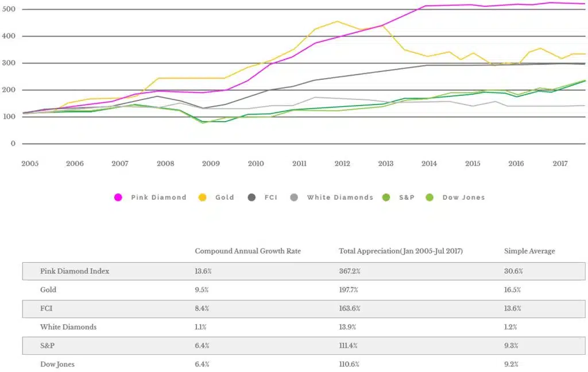Viewport: 588px width, 372px height.
Task: Click the 367.2% total appreciation value
Action: tap(350, 271)
